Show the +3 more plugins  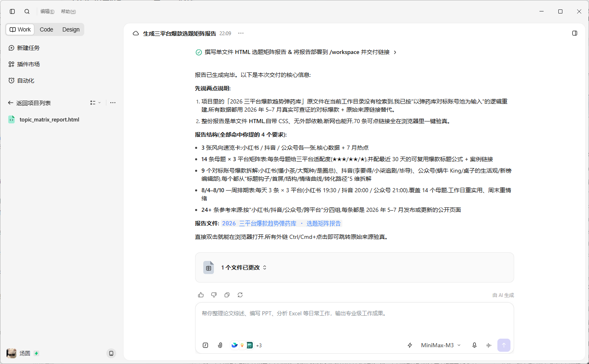(259, 346)
